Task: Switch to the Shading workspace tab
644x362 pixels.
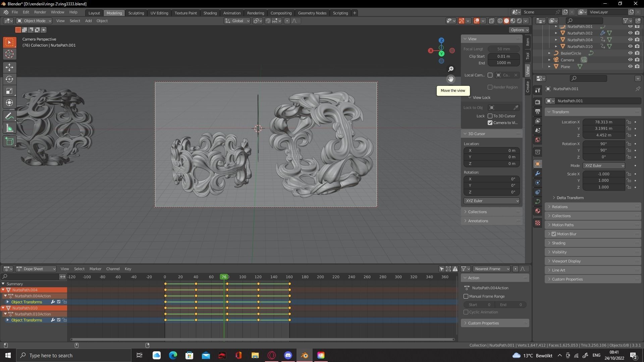Action: pyautogui.click(x=210, y=13)
